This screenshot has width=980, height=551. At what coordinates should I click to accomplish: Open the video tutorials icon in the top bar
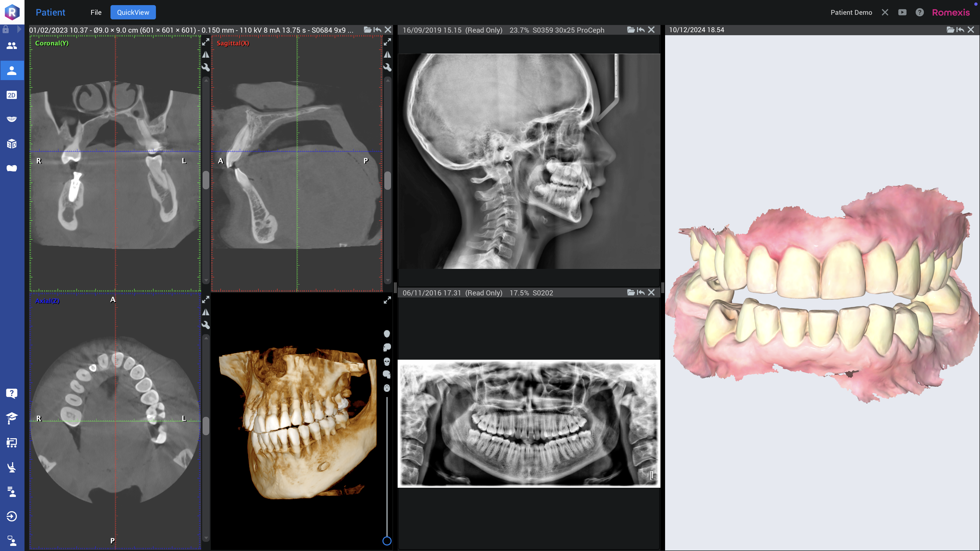902,12
